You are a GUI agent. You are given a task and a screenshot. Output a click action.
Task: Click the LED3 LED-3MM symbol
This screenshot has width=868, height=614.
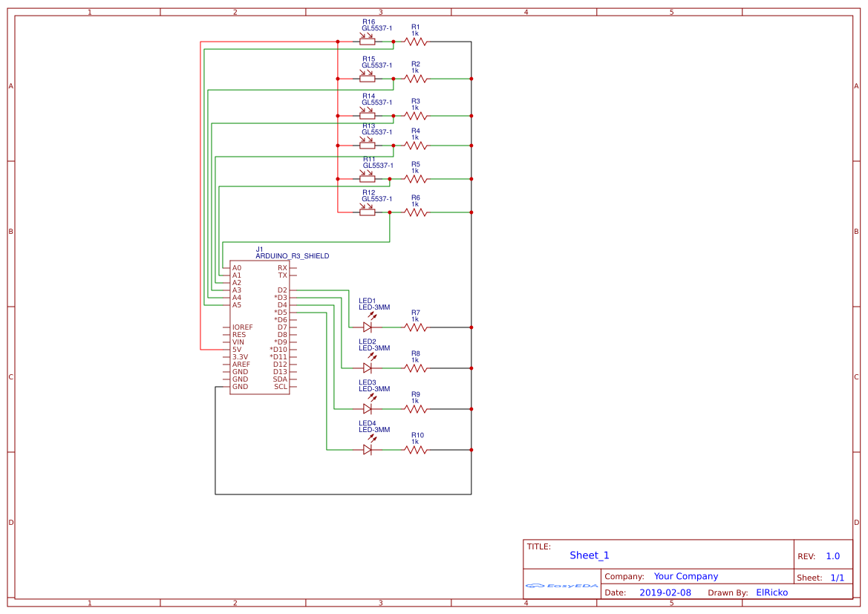click(368, 408)
